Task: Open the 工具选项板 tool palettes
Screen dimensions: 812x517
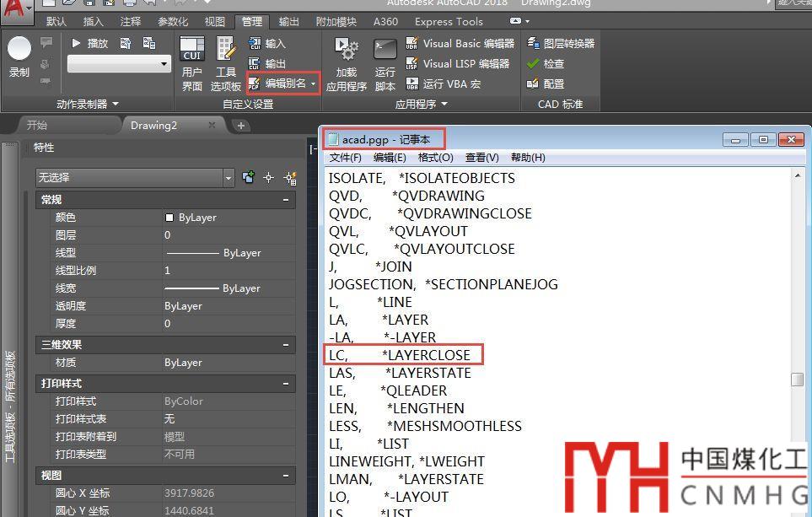Action: [x=226, y=62]
